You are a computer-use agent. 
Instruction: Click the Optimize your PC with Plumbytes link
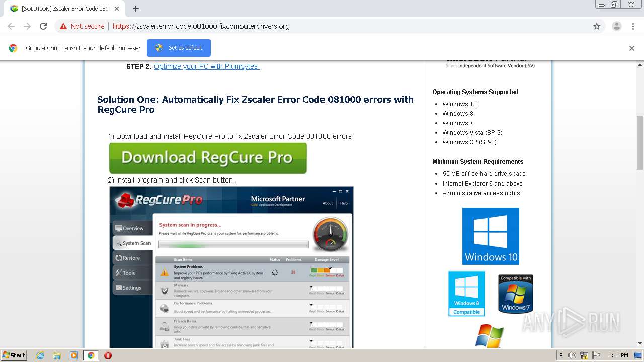point(207,66)
